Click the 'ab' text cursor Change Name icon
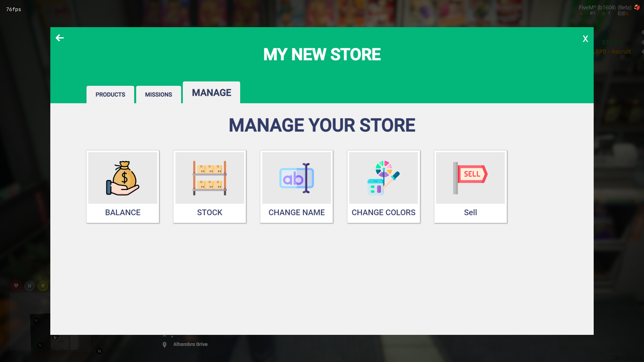The image size is (644, 362). (x=297, y=178)
